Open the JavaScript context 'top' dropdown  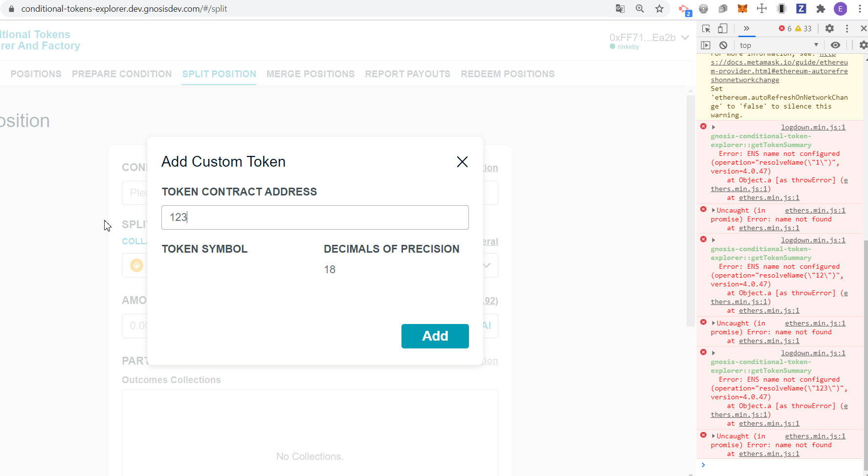pos(779,45)
